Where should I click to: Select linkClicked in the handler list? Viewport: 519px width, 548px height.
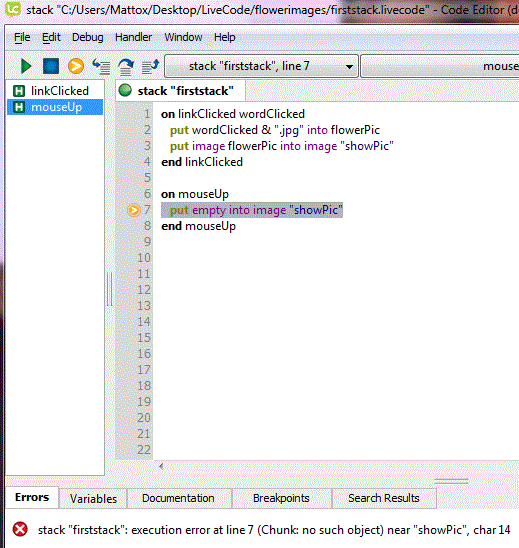(x=55, y=91)
